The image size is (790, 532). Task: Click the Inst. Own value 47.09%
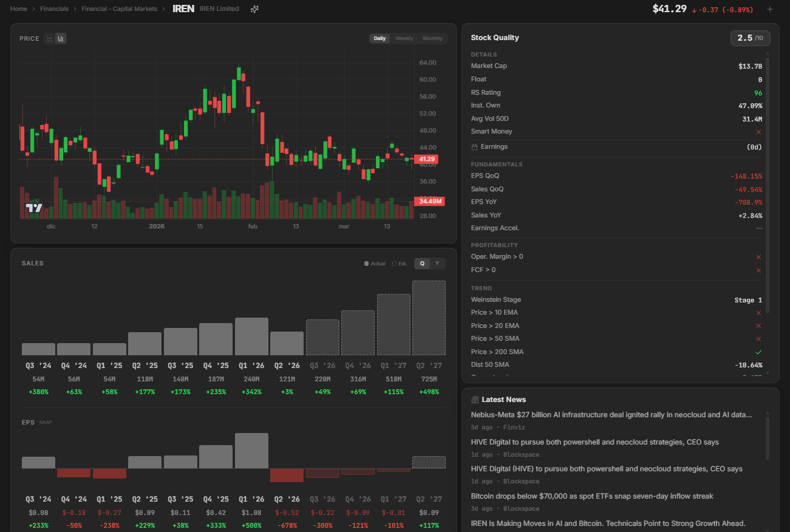pos(750,106)
